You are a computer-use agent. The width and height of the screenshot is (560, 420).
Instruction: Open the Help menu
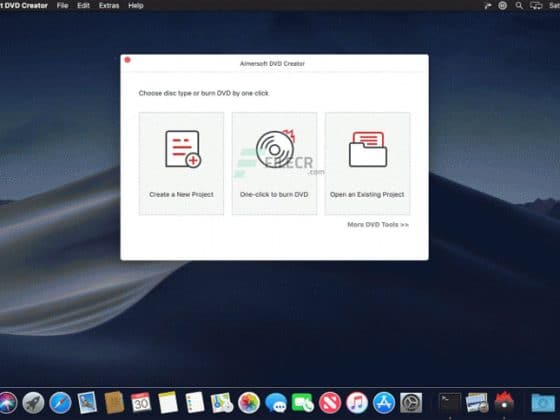(136, 6)
